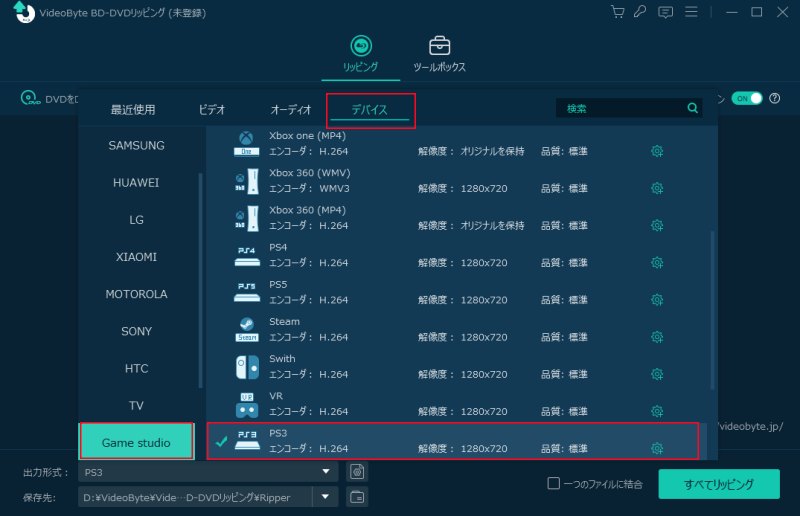Open settings gear for Xbox 360 (WMV)
This screenshot has width=800, height=516.
coord(657,188)
